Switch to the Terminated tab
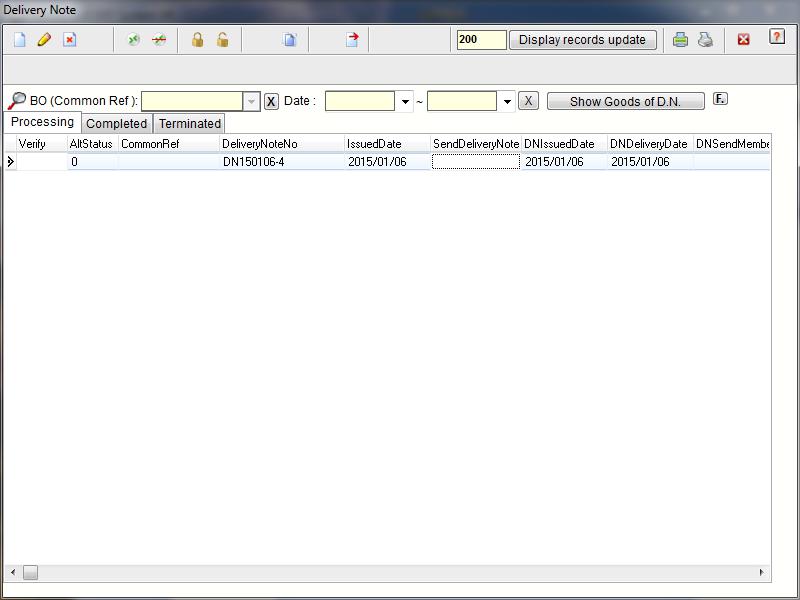 189,123
